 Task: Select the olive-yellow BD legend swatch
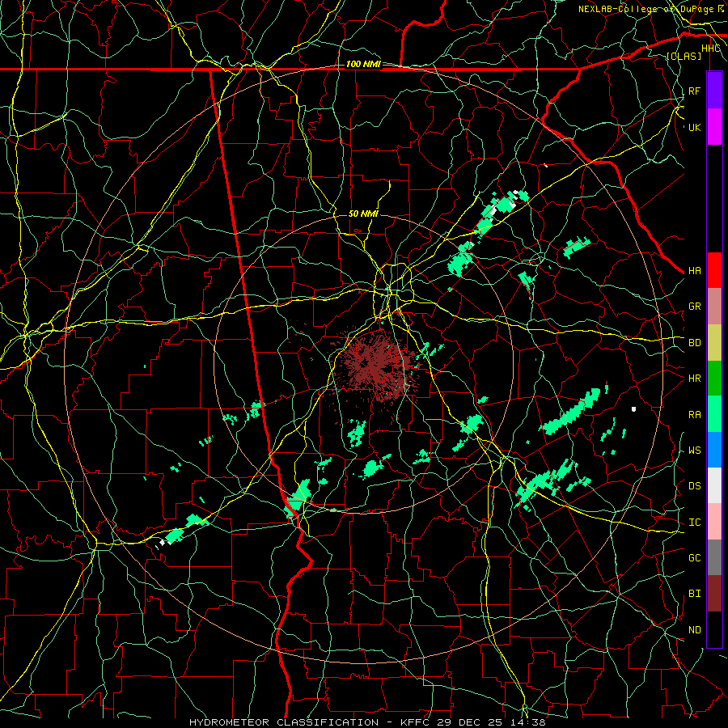tap(714, 342)
